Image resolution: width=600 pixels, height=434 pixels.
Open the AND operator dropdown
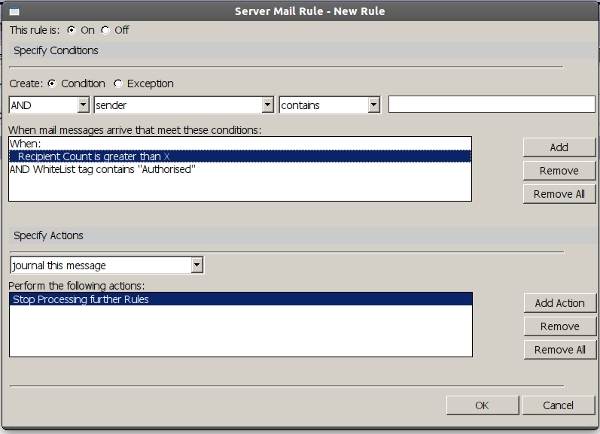coord(82,104)
